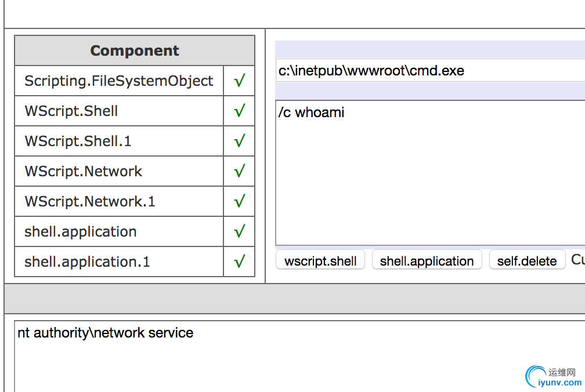Select the Scripting.FileSystemObject component name
The image size is (585, 392).
pos(119,81)
